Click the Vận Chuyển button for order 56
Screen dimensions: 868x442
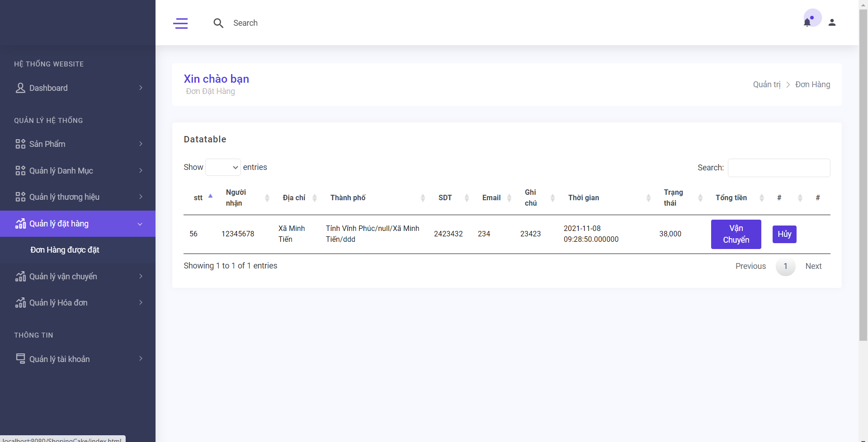tap(736, 234)
